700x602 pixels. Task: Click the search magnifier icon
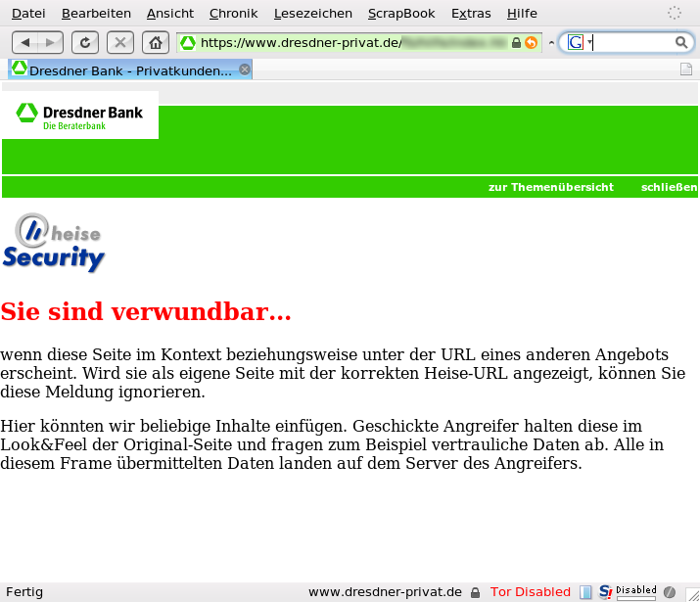click(x=681, y=42)
